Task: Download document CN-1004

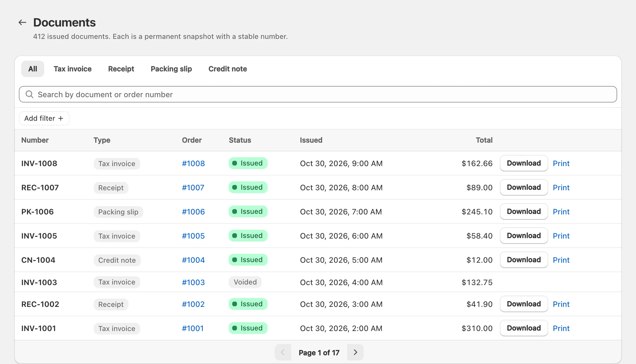Action: coord(524,260)
